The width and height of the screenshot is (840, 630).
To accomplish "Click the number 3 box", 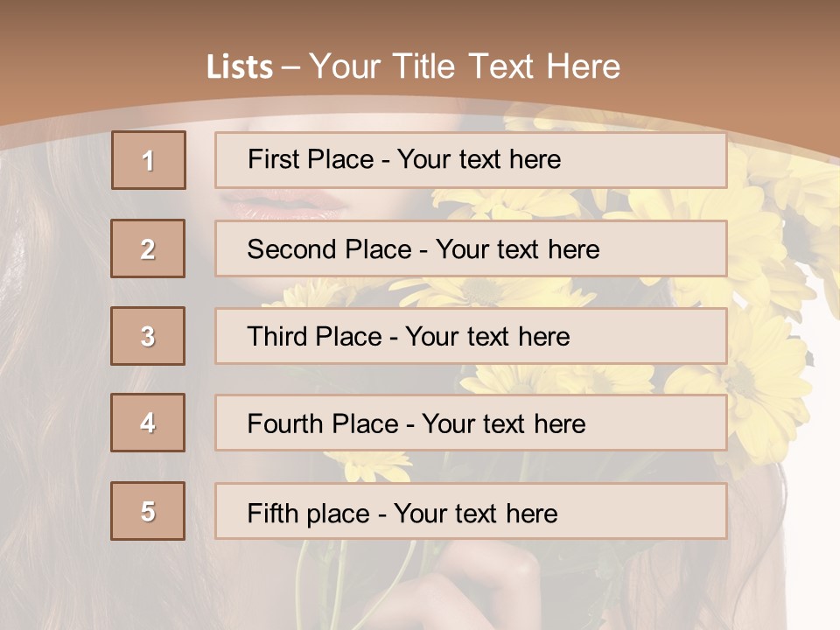I will [148, 336].
